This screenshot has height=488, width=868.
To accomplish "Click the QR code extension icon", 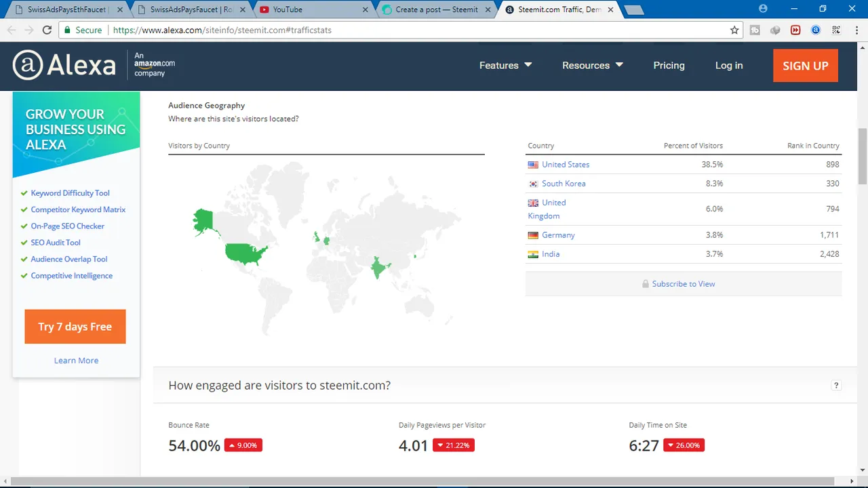I will 836,30.
